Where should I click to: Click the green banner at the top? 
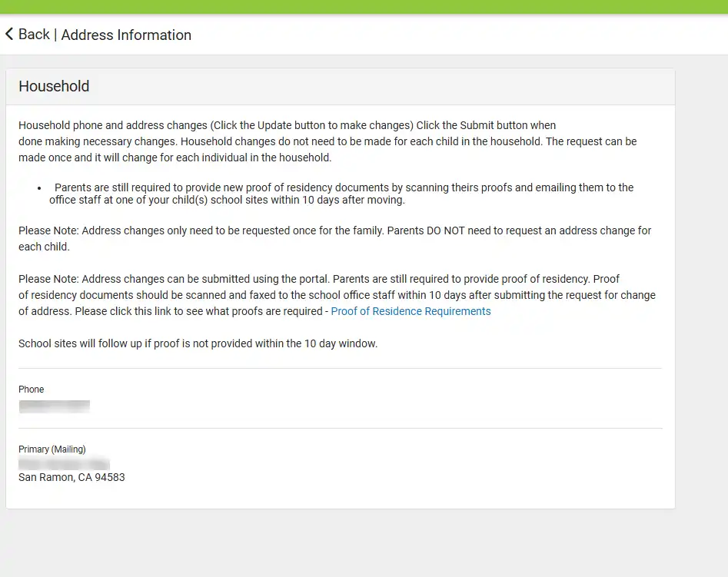364,6
